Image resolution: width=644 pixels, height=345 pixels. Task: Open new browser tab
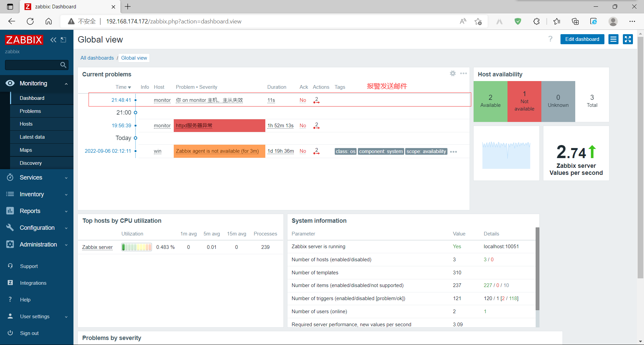point(128,6)
